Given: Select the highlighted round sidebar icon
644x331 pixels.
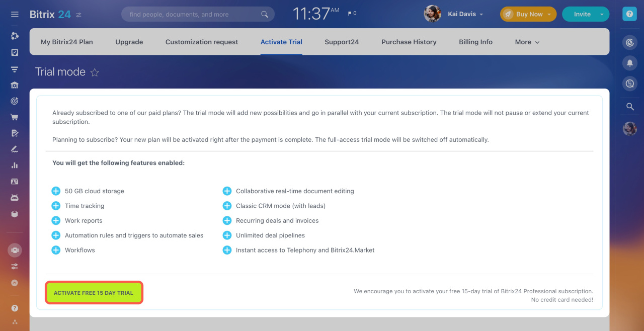Looking at the screenshot, I should [x=15, y=250].
